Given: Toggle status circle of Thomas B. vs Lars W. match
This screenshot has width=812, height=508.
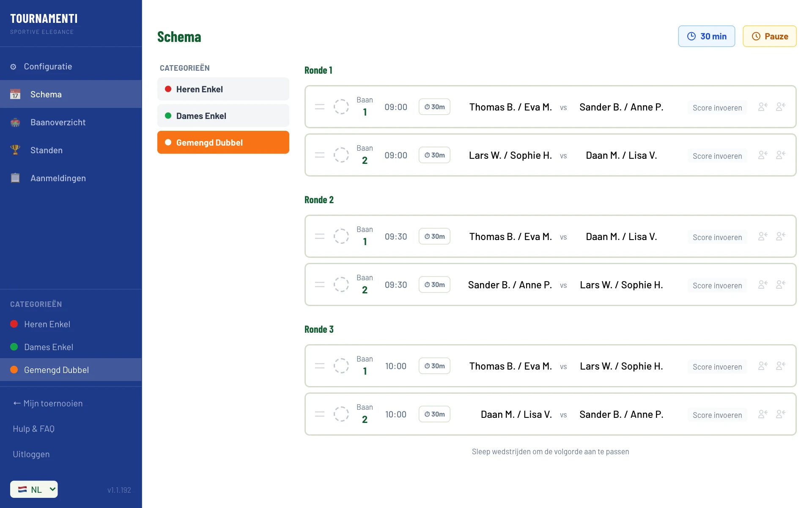Looking at the screenshot, I should [341, 366].
